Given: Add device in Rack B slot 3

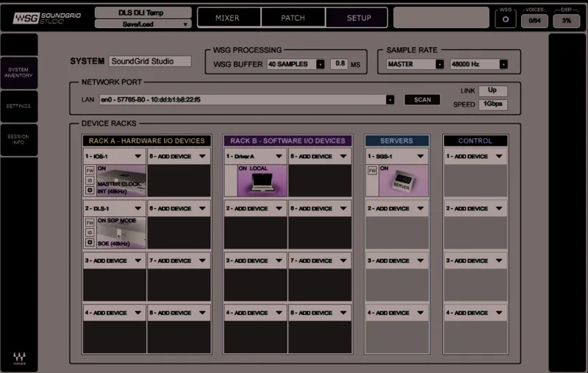Looking at the screenshot, I should click(255, 260).
